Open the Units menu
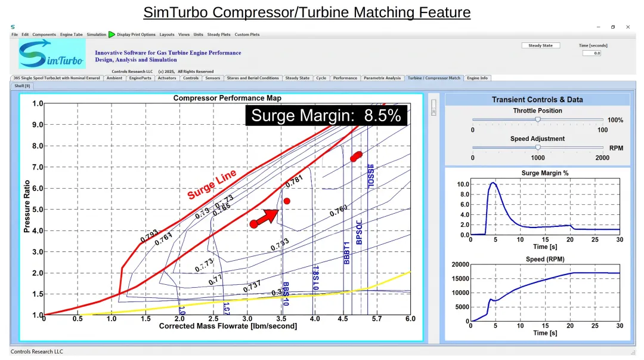The image size is (644, 360). (x=199, y=35)
